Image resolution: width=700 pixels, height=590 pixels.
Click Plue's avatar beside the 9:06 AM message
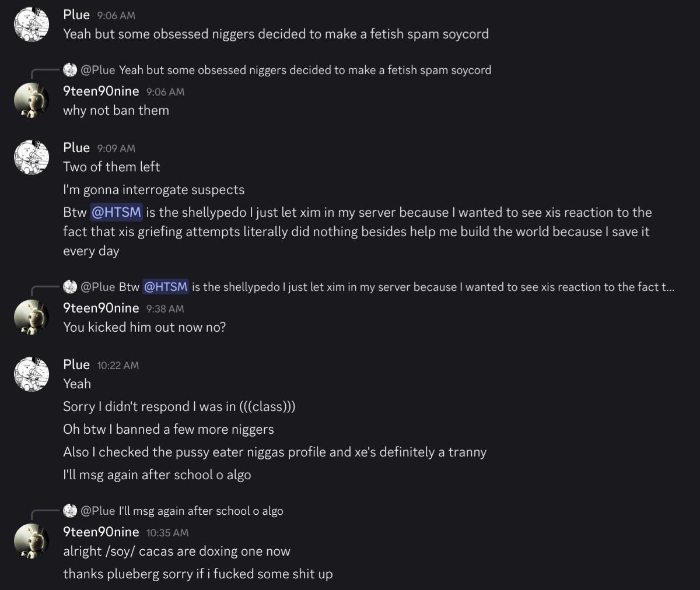(x=32, y=24)
